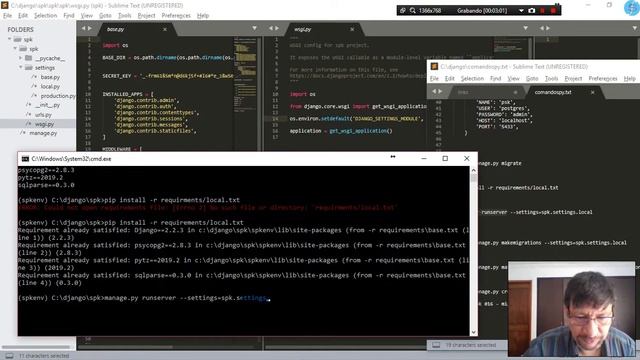Open tab list dropdown in the base.py pane
This screenshot has width=640, height=360.
click(x=254, y=28)
